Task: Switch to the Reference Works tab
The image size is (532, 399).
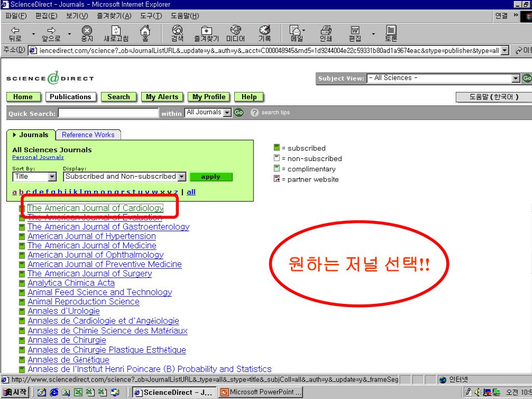Action: coord(88,135)
